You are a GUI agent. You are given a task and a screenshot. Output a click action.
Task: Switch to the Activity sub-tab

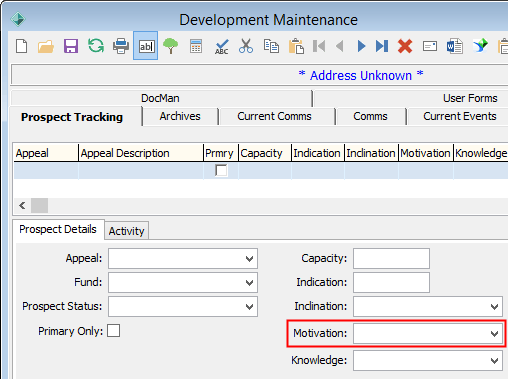126,231
